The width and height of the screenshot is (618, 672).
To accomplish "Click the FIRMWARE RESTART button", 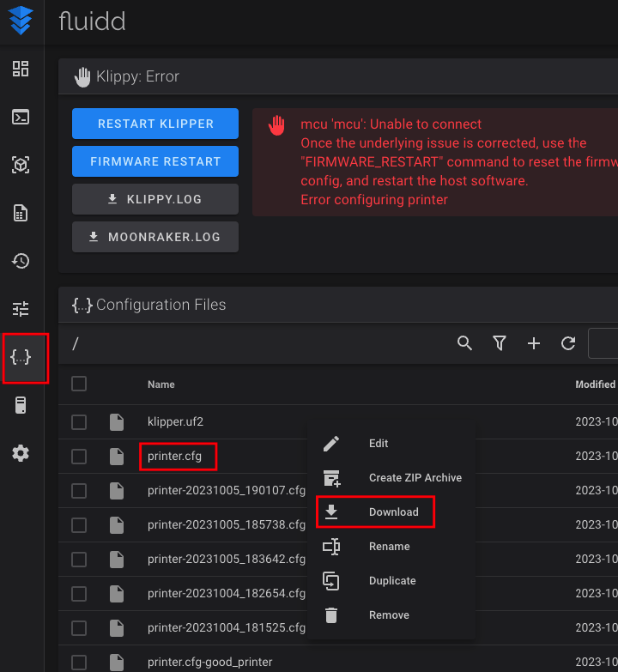I will [155, 161].
